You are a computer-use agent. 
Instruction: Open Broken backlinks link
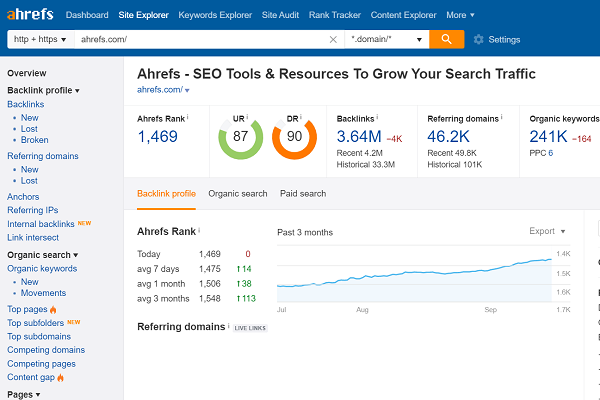(x=34, y=140)
